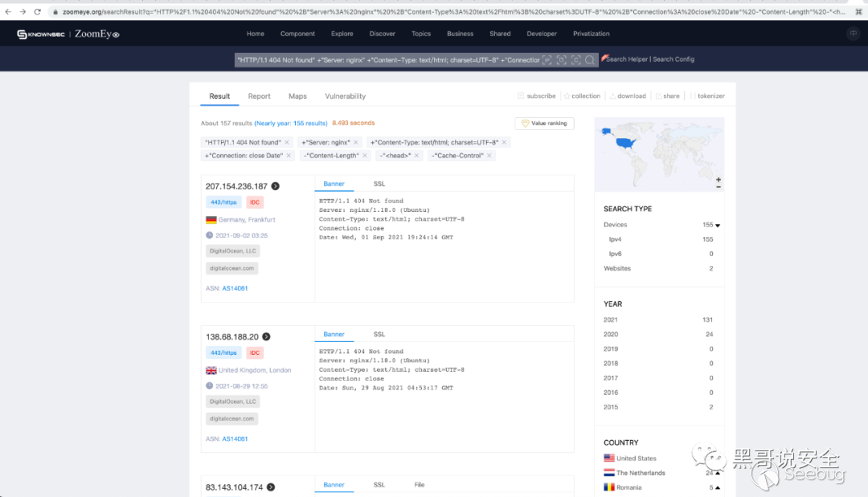Screen dimensions: 868x497
Task: Click the download icon
Action: point(612,96)
